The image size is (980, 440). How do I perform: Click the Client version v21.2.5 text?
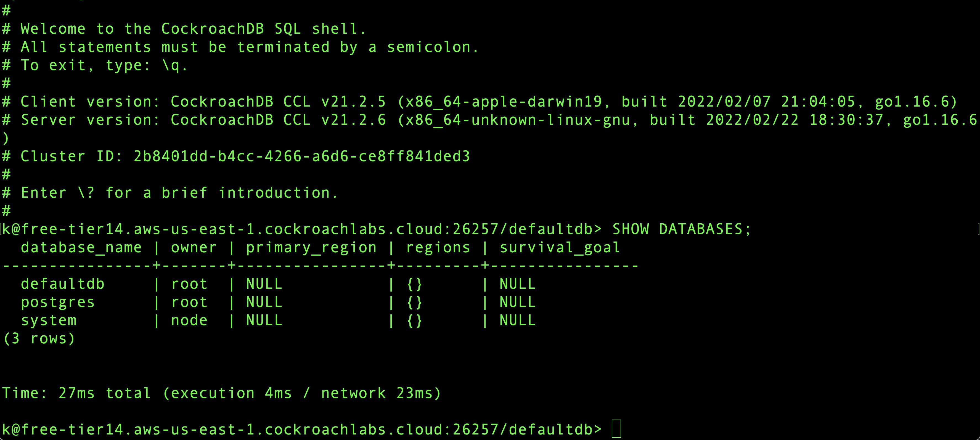coord(353,102)
